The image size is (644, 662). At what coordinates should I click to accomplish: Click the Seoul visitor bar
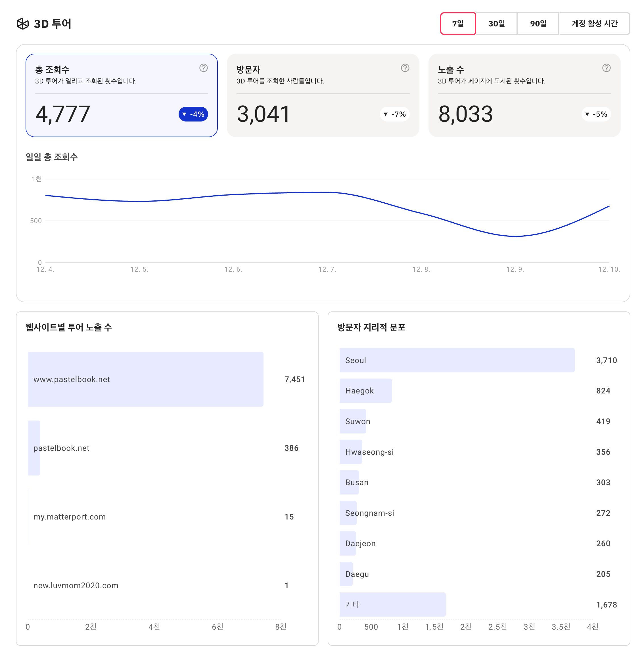tap(457, 361)
